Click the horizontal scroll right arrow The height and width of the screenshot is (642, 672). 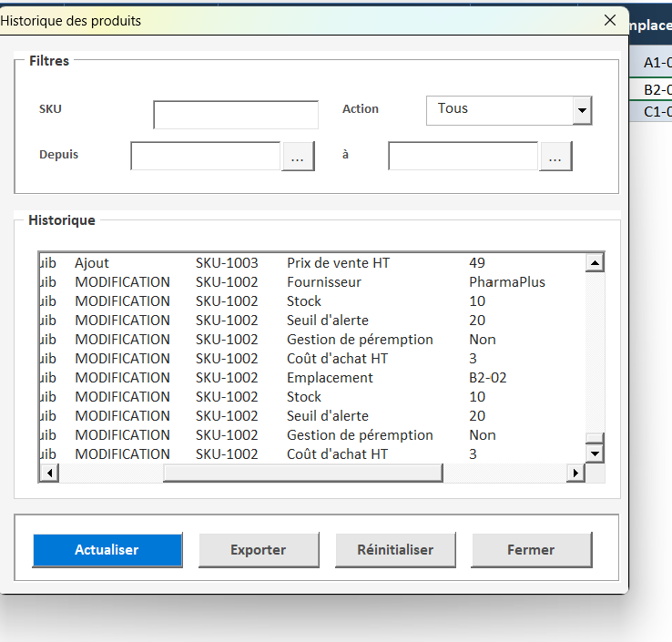pyautogui.click(x=575, y=473)
